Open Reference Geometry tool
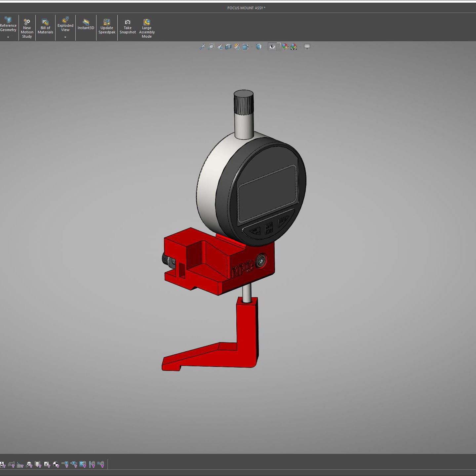 (x=8, y=25)
